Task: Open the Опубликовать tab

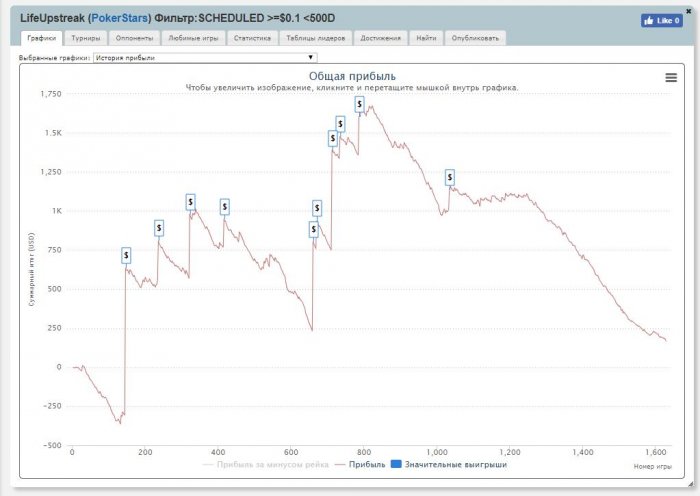Action: [x=475, y=38]
